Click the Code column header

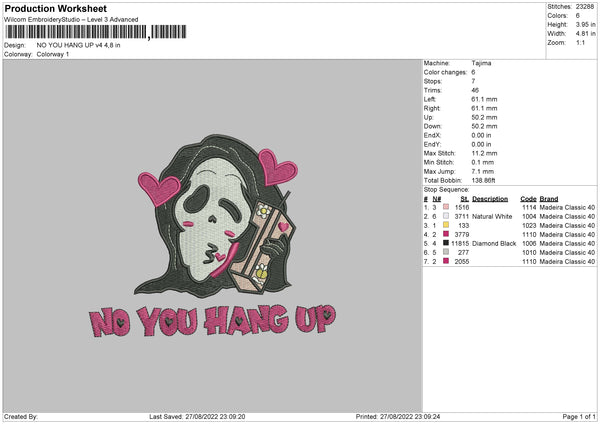tap(529, 198)
